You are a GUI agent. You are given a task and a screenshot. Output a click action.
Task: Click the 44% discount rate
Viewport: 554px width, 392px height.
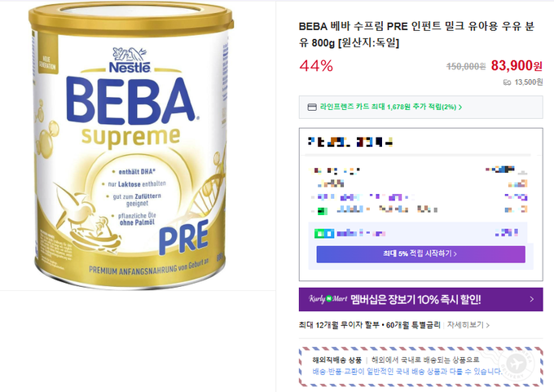tap(316, 66)
